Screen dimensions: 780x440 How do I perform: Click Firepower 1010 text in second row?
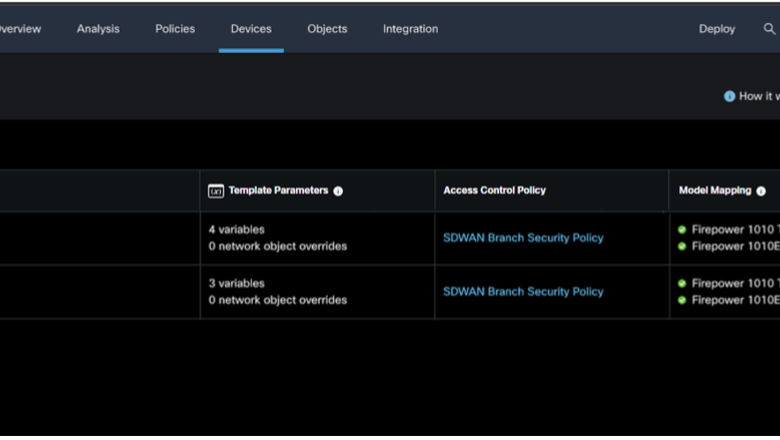click(x=736, y=283)
